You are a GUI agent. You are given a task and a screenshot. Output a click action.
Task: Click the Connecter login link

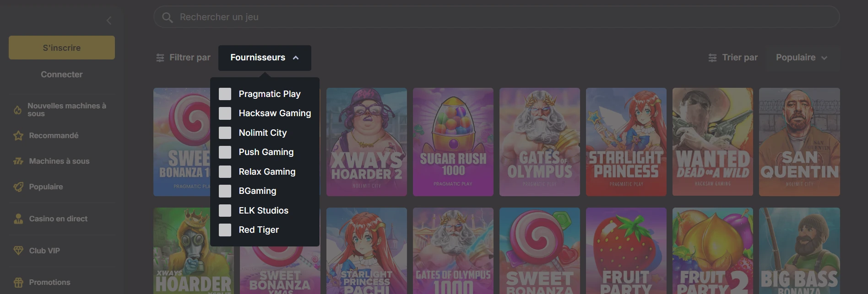point(62,74)
